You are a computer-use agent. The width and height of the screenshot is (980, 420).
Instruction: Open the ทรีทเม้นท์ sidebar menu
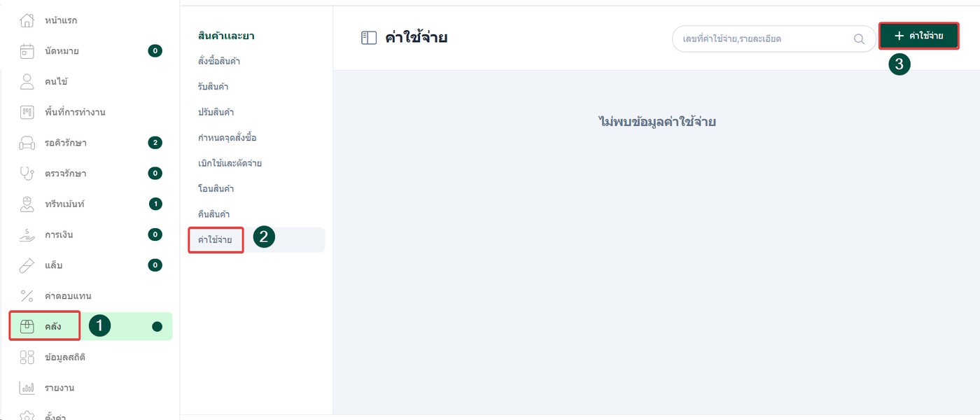coord(65,204)
